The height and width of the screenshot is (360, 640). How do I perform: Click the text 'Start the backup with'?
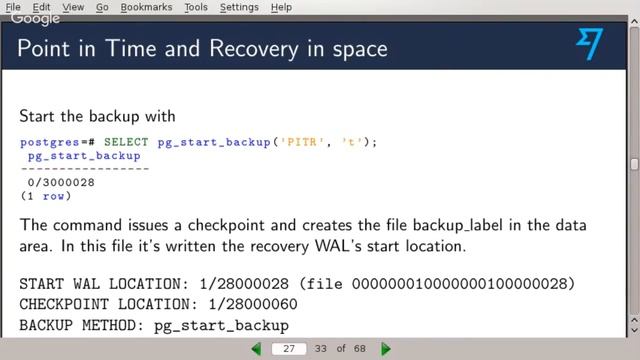tap(97, 116)
